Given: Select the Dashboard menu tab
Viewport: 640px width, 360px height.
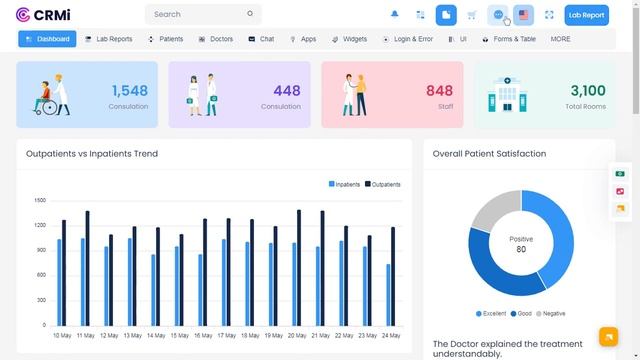Looking at the screenshot, I should [47, 39].
